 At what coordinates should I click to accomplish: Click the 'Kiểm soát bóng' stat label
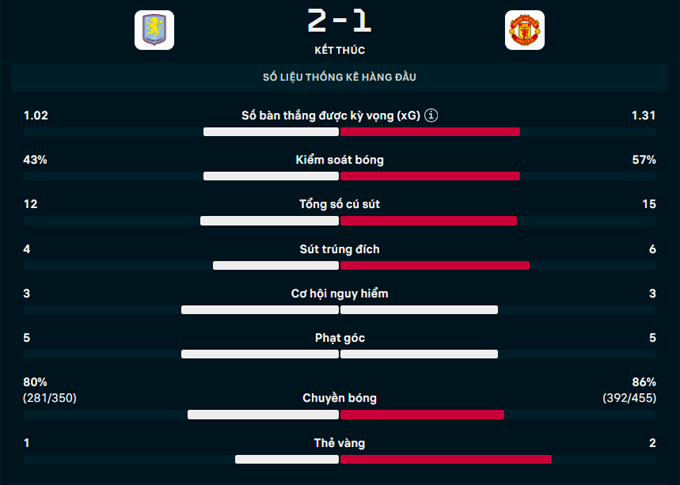[339, 160]
